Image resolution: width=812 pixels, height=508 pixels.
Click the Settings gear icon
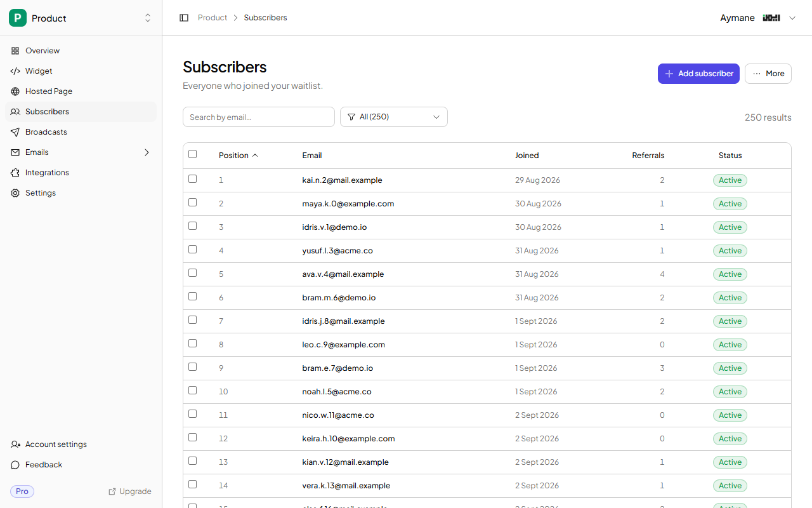[15, 193]
